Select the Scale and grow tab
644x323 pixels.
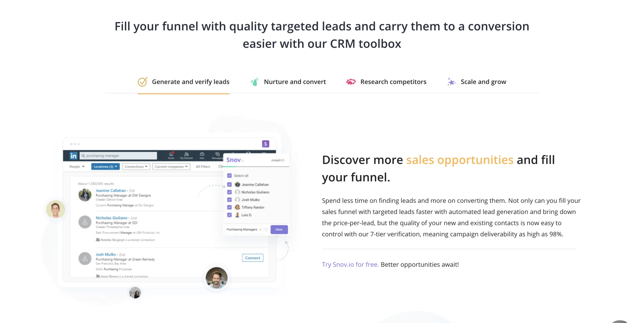coord(476,82)
